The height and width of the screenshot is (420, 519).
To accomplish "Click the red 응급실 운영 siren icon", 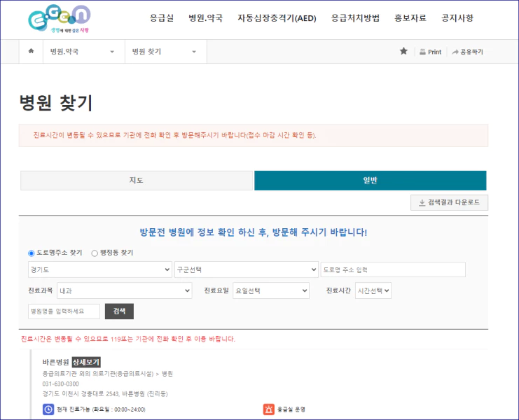I will point(269,409).
